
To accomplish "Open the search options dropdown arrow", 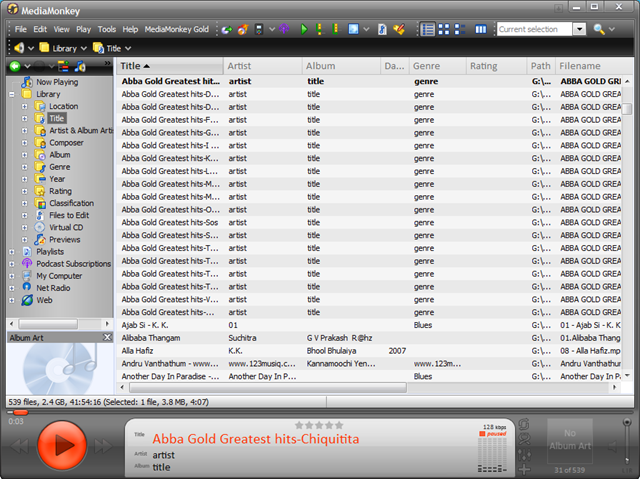I will (611, 29).
